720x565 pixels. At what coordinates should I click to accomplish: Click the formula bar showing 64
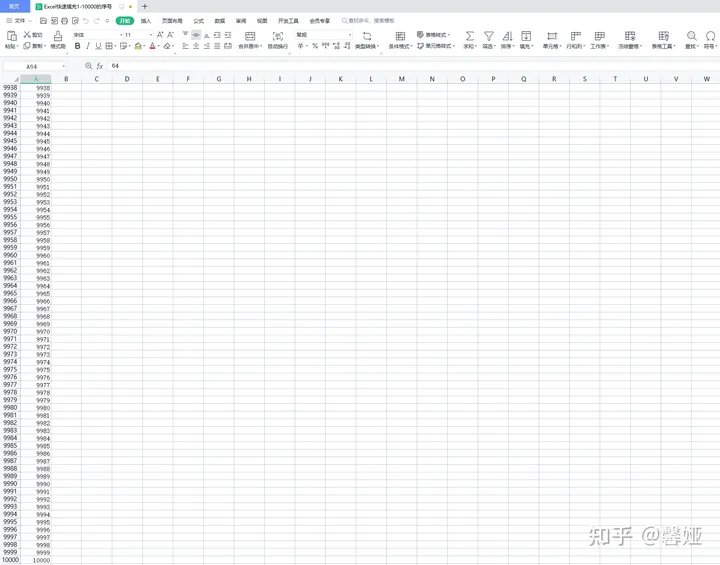[413, 66]
